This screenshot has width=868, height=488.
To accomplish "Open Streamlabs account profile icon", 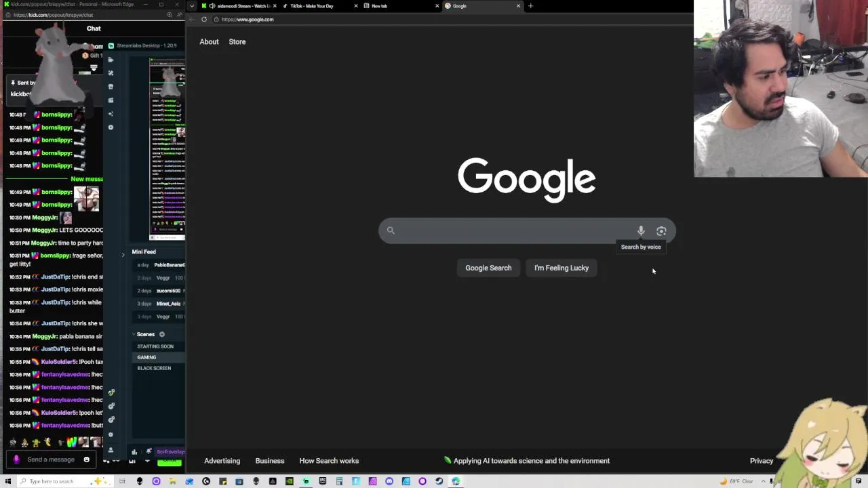I will pyautogui.click(x=111, y=450).
